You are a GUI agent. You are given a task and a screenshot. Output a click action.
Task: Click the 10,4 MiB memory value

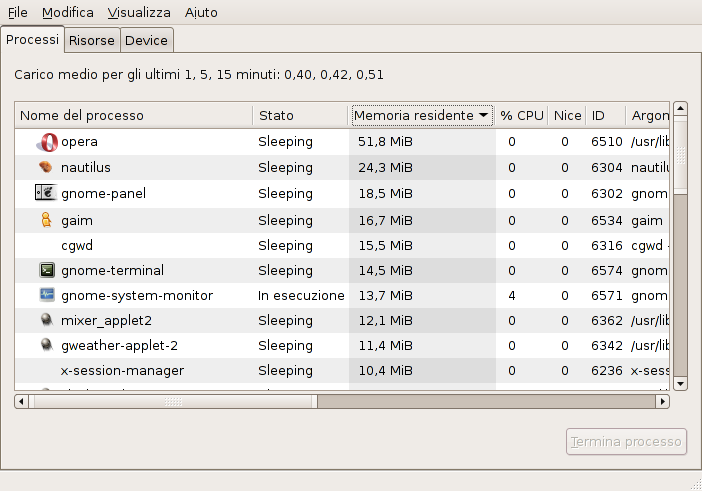pyautogui.click(x=385, y=371)
